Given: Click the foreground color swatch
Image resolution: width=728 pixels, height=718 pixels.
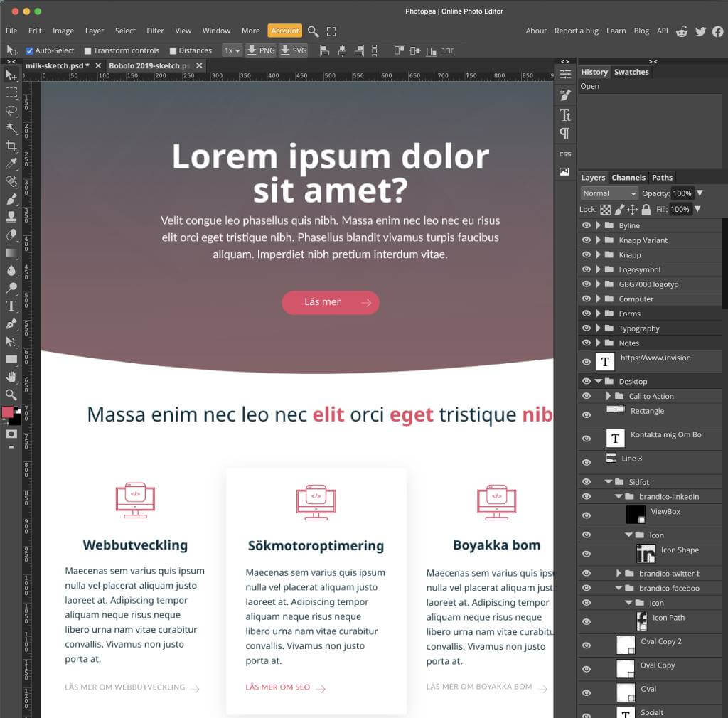Looking at the screenshot, I should [x=8, y=412].
